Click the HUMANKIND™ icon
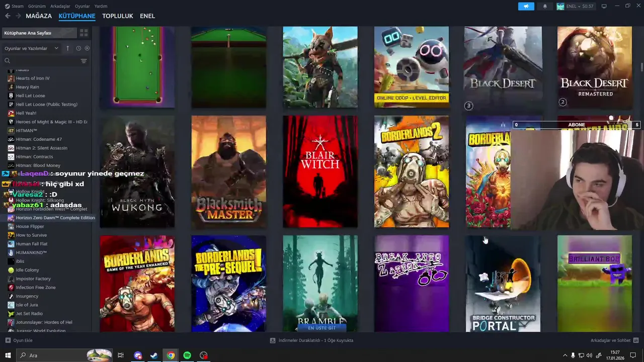 click(11, 252)
